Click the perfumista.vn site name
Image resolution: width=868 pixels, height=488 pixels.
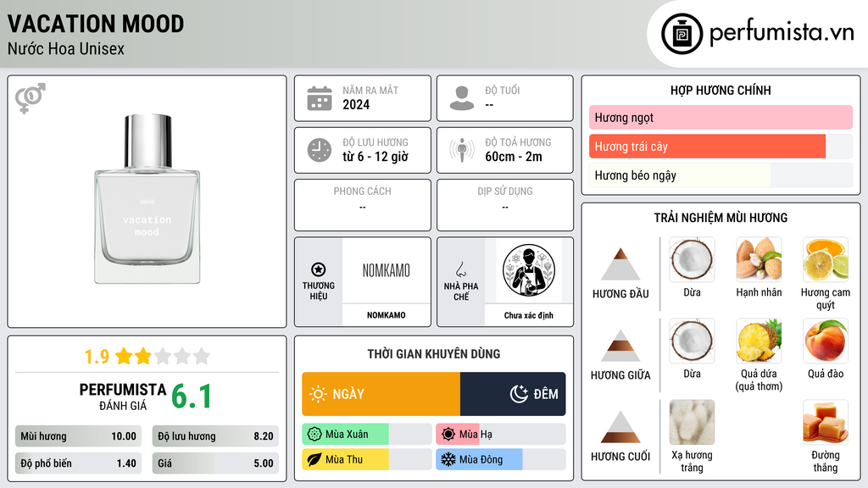(782, 33)
